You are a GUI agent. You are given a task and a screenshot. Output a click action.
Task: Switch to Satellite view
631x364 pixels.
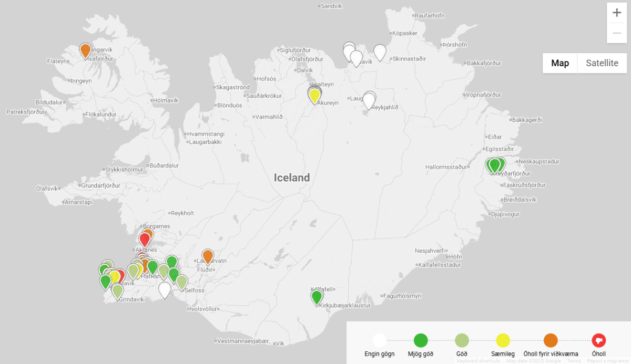point(602,63)
